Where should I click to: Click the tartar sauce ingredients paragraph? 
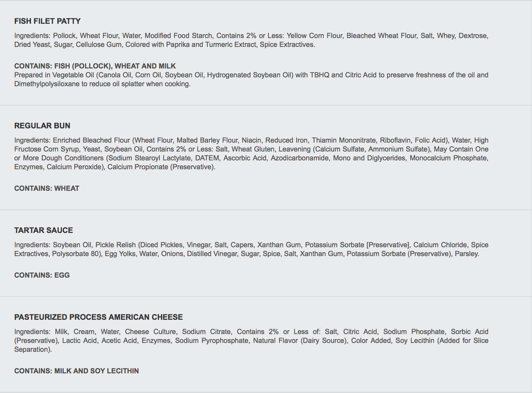click(251, 249)
